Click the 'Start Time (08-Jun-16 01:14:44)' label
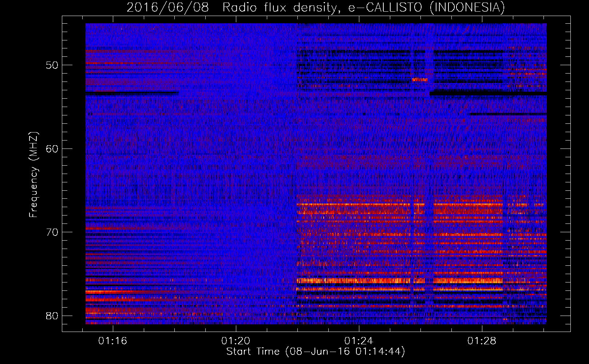The width and height of the screenshot is (589, 364). [316, 352]
